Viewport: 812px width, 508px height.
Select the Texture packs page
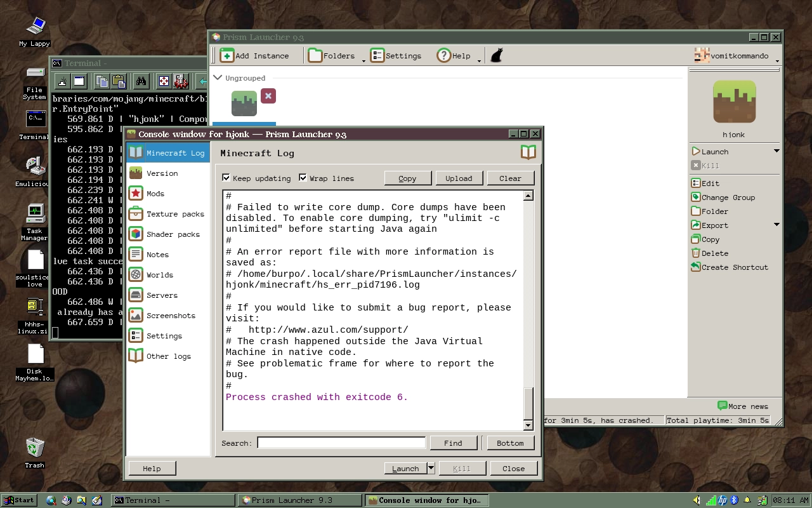coord(168,213)
